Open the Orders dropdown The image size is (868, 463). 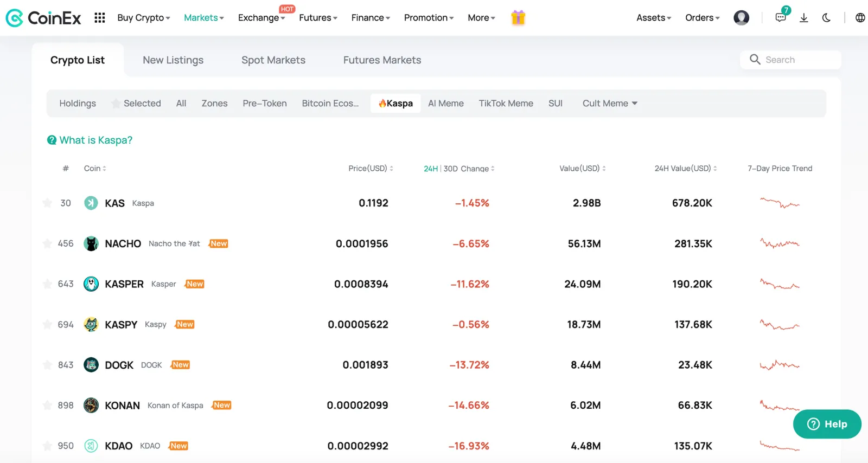[703, 18]
